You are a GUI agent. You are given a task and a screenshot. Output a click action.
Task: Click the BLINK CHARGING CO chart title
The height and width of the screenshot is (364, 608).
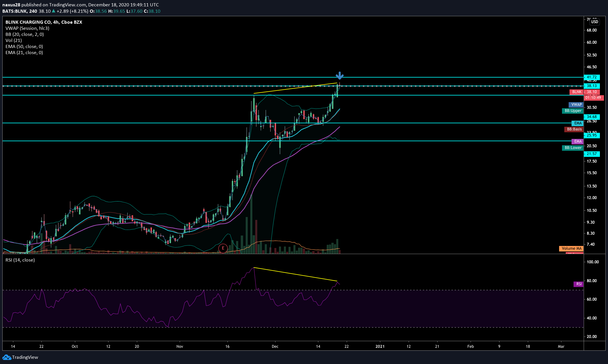point(44,22)
